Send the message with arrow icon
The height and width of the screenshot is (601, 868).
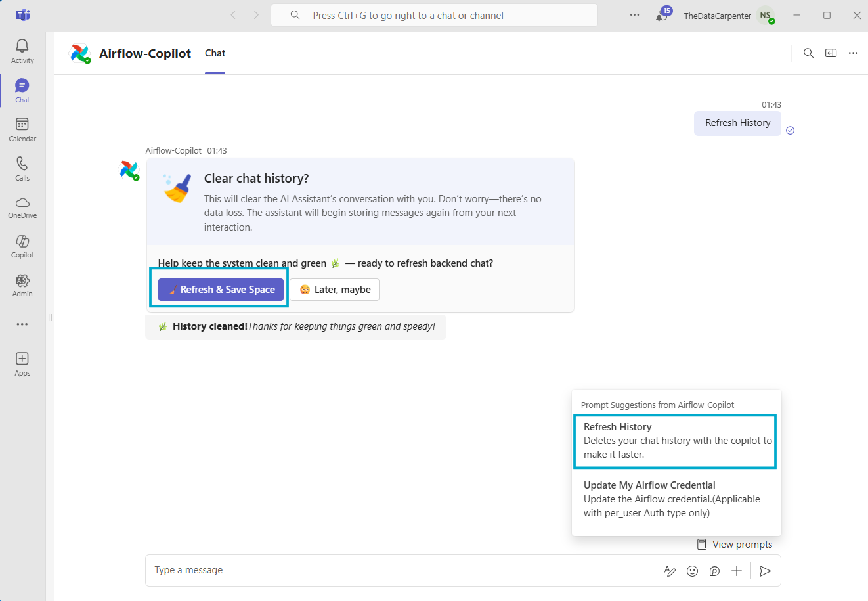[765, 571]
